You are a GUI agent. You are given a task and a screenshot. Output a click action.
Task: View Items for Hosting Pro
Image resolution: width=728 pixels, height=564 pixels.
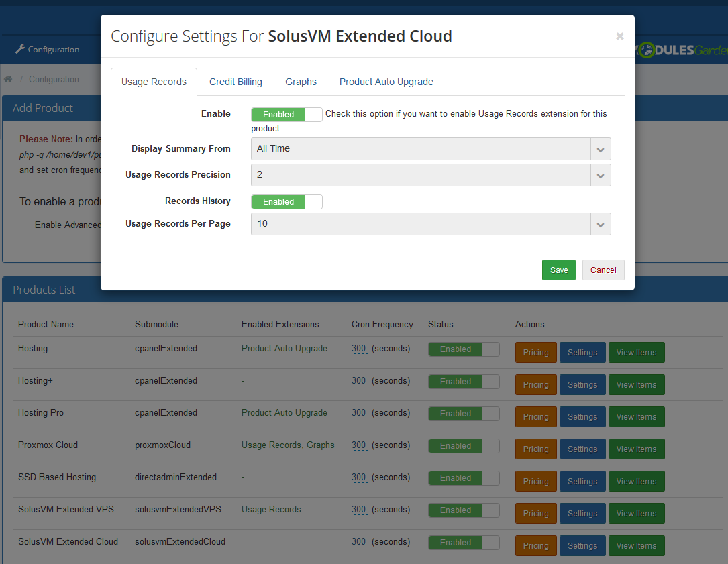coord(637,417)
